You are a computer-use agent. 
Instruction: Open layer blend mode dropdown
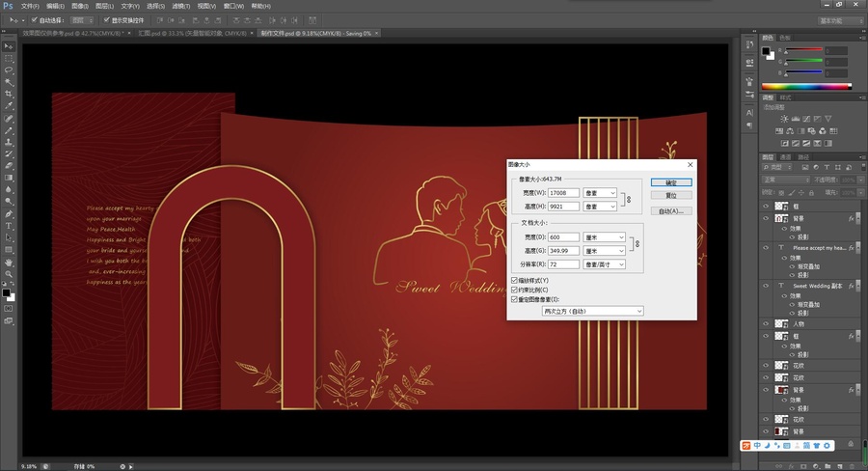(x=786, y=180)
